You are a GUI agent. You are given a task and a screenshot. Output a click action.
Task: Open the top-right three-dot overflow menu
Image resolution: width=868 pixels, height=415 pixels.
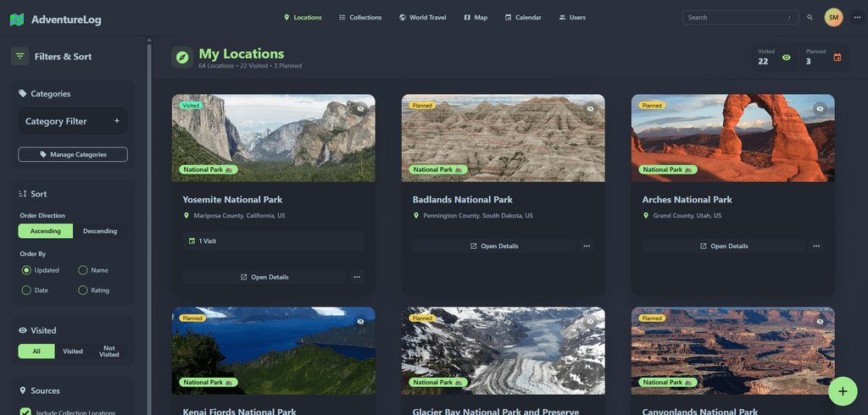point(857,17)
